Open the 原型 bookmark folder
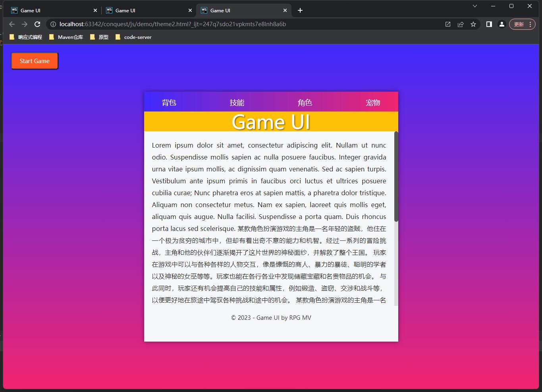542x392 pixels. click(x=99, y=37)
